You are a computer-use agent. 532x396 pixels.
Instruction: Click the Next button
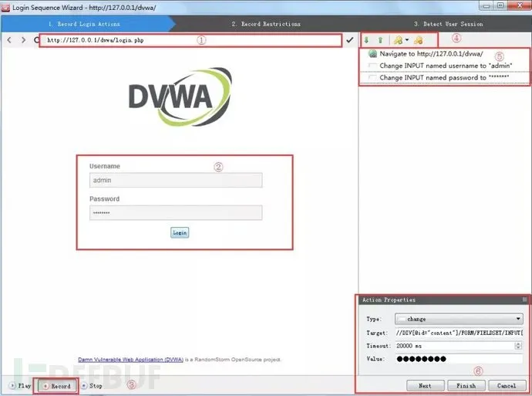426,386
